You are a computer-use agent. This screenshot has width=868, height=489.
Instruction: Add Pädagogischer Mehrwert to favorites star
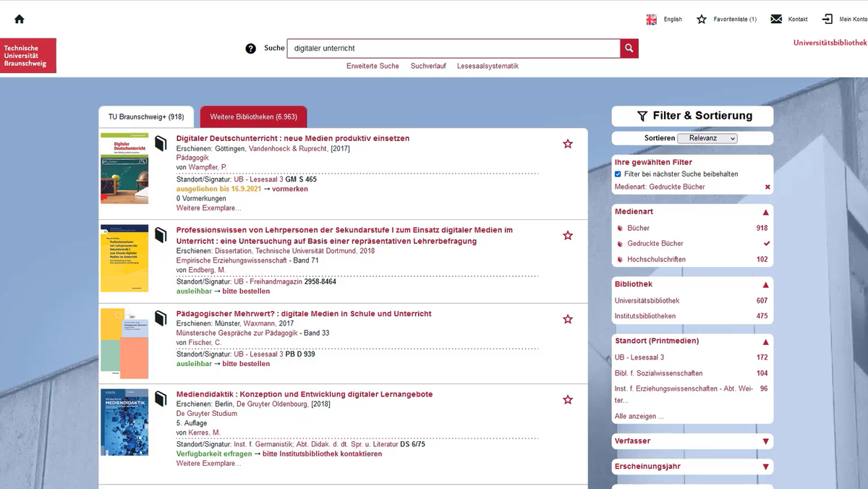(x=568, y=319)
